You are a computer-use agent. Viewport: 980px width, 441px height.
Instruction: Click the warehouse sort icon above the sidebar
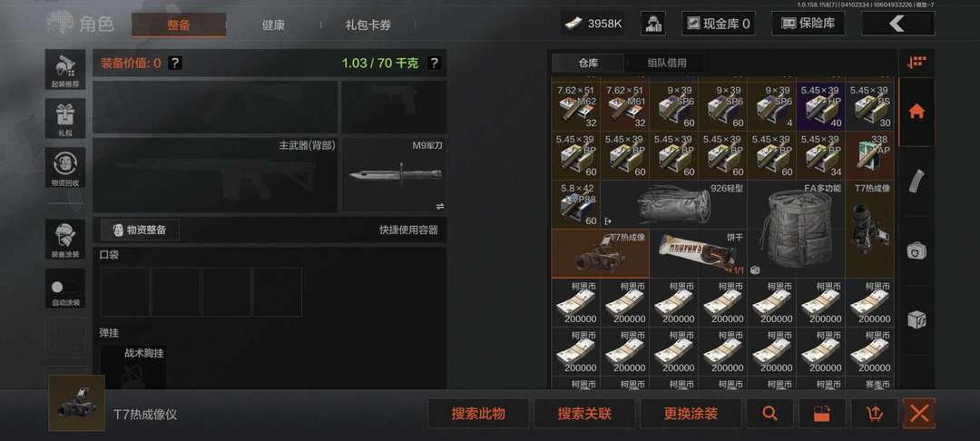click(916, 62)
